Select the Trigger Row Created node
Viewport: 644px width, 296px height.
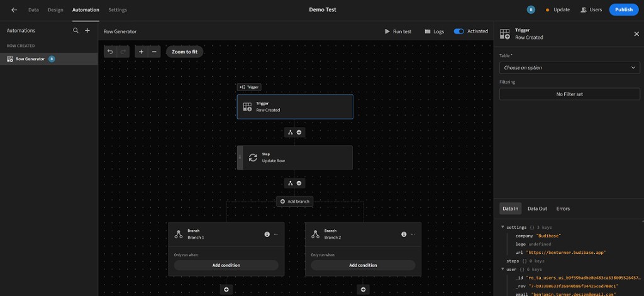point(295,107)
